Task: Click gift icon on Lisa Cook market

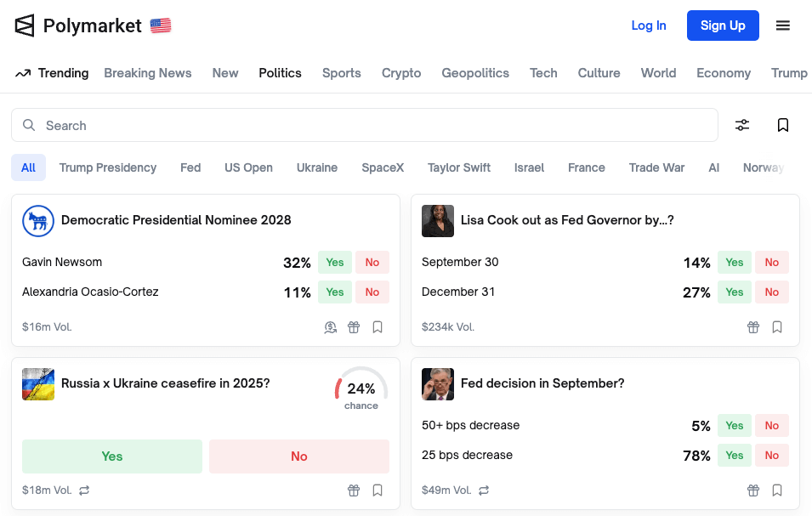Action: coord(753,327)
